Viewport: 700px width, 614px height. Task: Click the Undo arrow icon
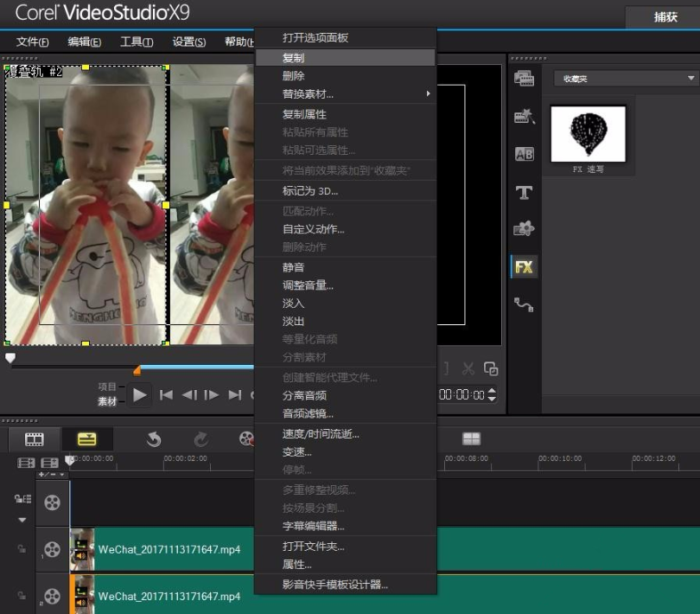[154, 439]
